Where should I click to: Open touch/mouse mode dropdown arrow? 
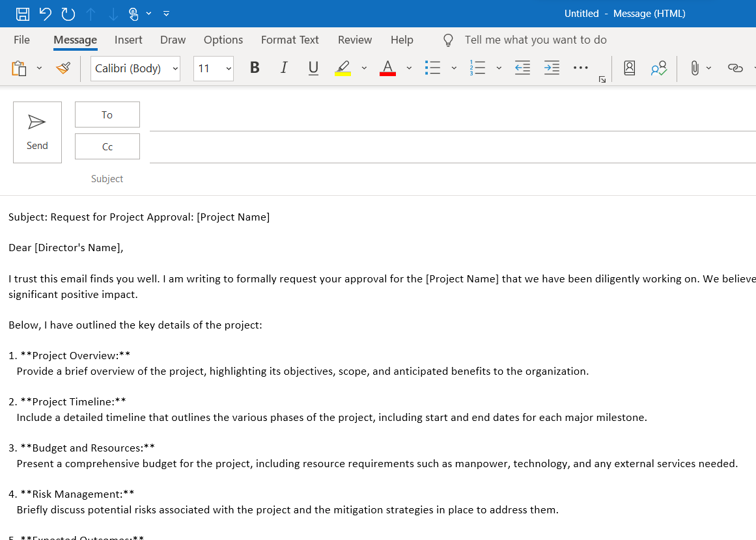pyautogui.click(x=149, y=14)
